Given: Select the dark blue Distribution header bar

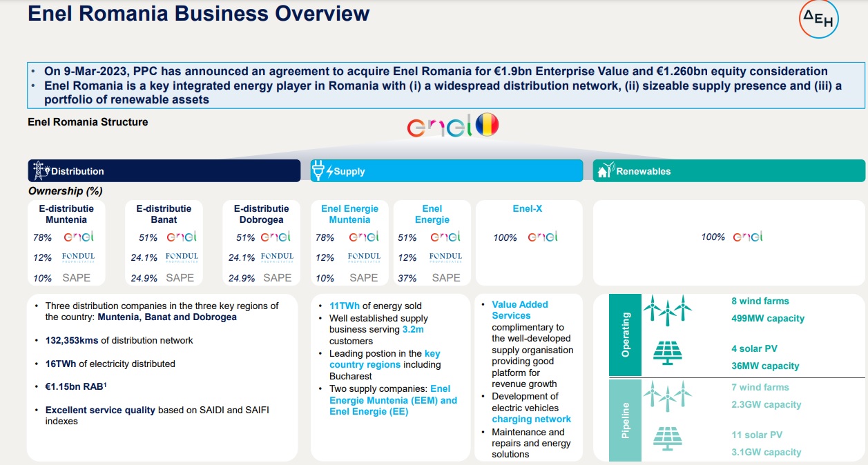Looking at the screenshot, I should point(164,170).
